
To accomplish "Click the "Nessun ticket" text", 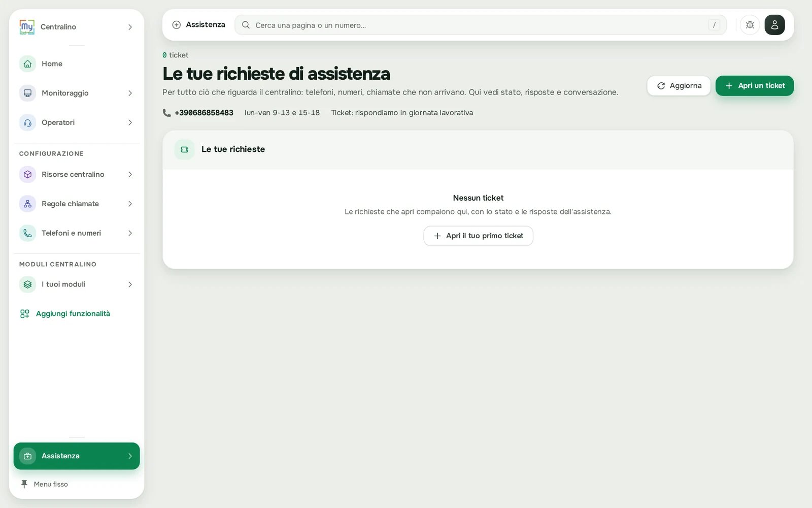I will [x=478, y=198].
